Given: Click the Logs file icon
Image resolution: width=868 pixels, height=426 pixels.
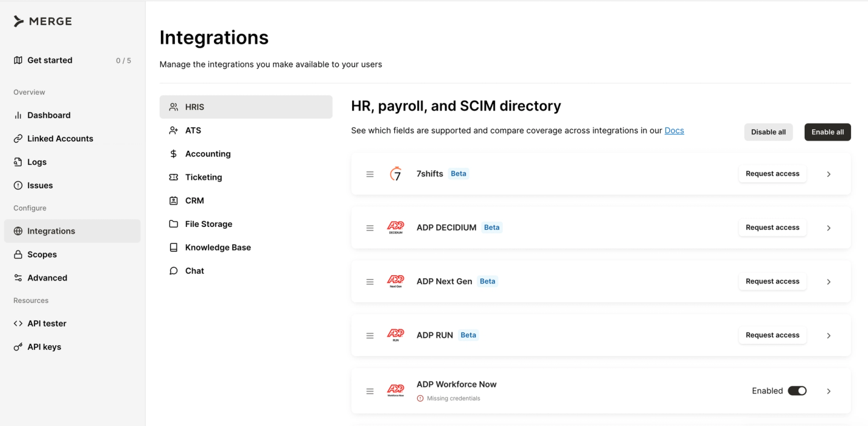Looking at the screenshot, I should coord(18,162).
